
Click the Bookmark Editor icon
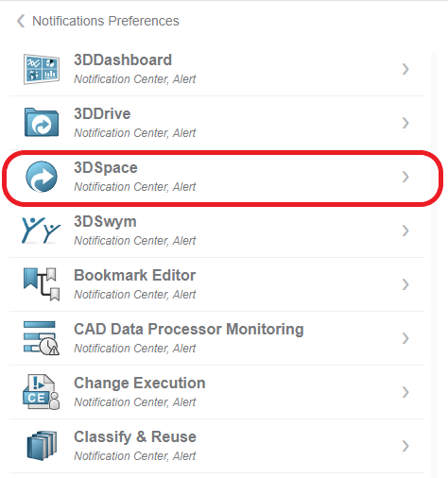point(42,284)
